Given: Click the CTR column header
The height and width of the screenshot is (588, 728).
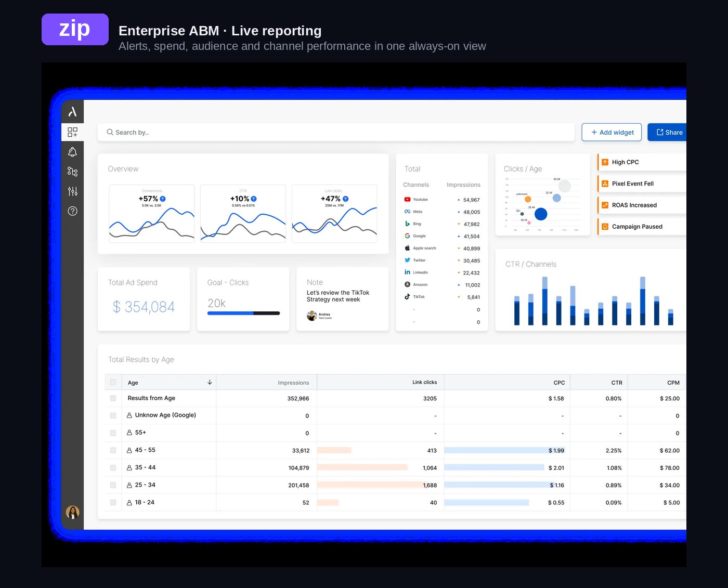Looking at the screenshot, I should pos(617,383).
